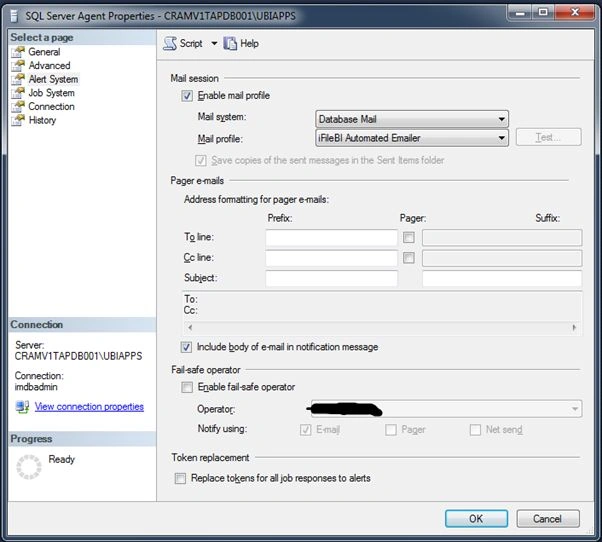Select the General page icon
Screen dimensions: 602x542
click(x=18, y=52)
